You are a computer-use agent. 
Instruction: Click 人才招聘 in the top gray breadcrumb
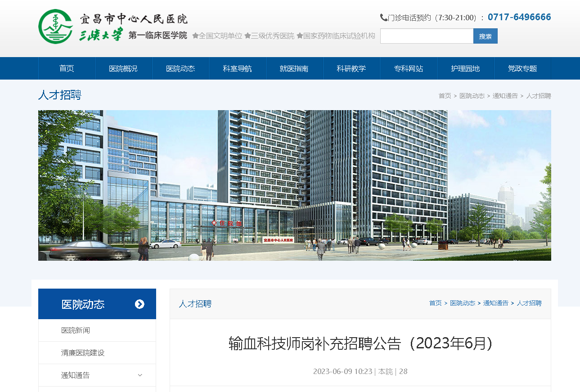[539, 96]
